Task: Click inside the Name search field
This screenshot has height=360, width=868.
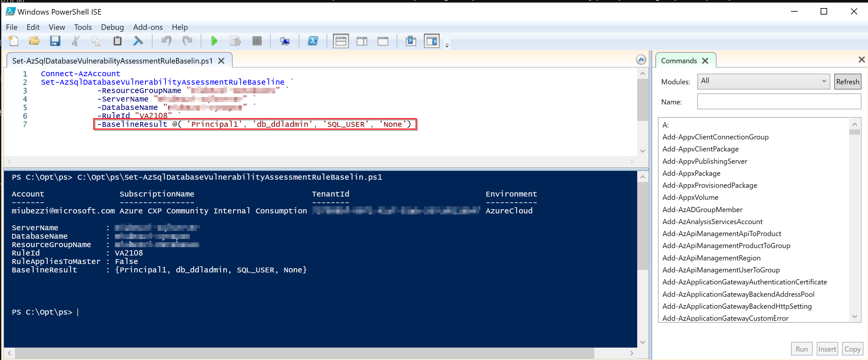Action: (779, 102)
